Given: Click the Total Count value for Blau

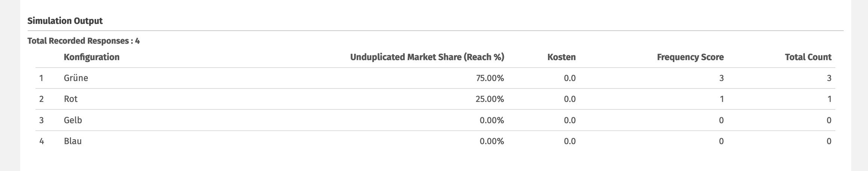Looking at the screenshot, I should click(829, 141).
